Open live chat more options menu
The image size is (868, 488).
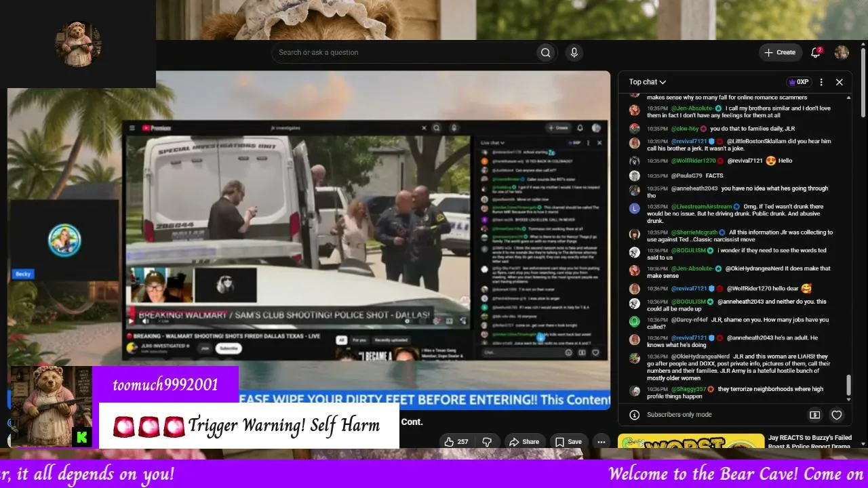click(821, 82)
